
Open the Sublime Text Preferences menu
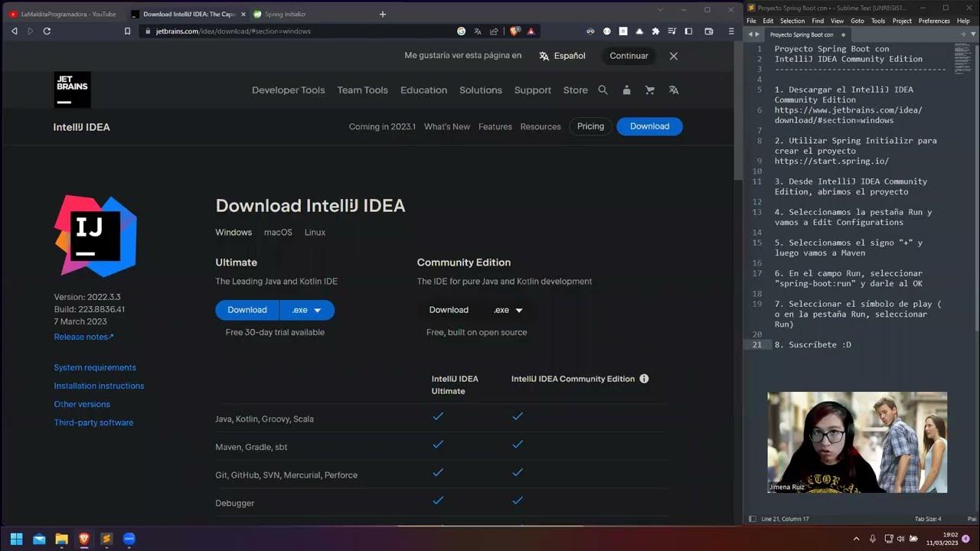click(934, 21)
